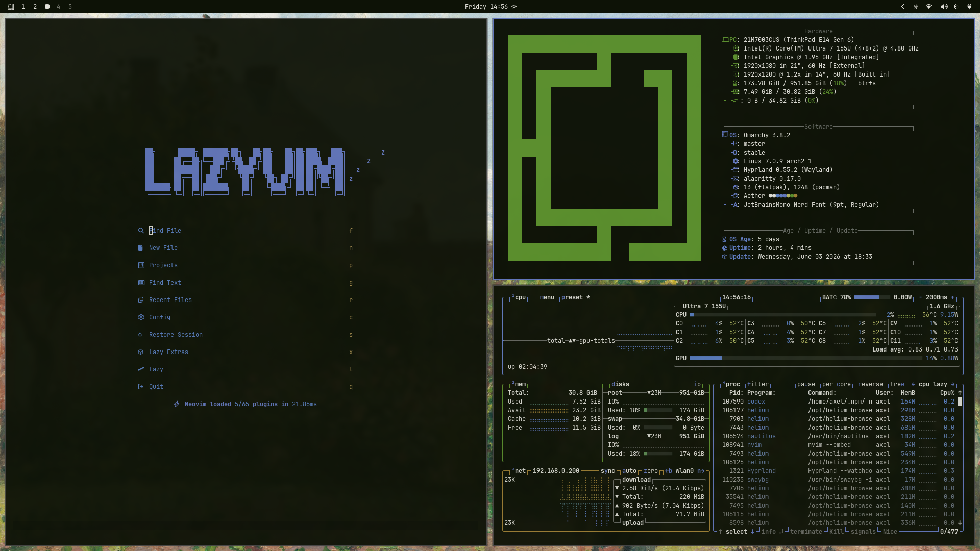This screenshot has height=551, width=980.
Task: Toggle the btop proc box
Action: click(x=731, y=384)
